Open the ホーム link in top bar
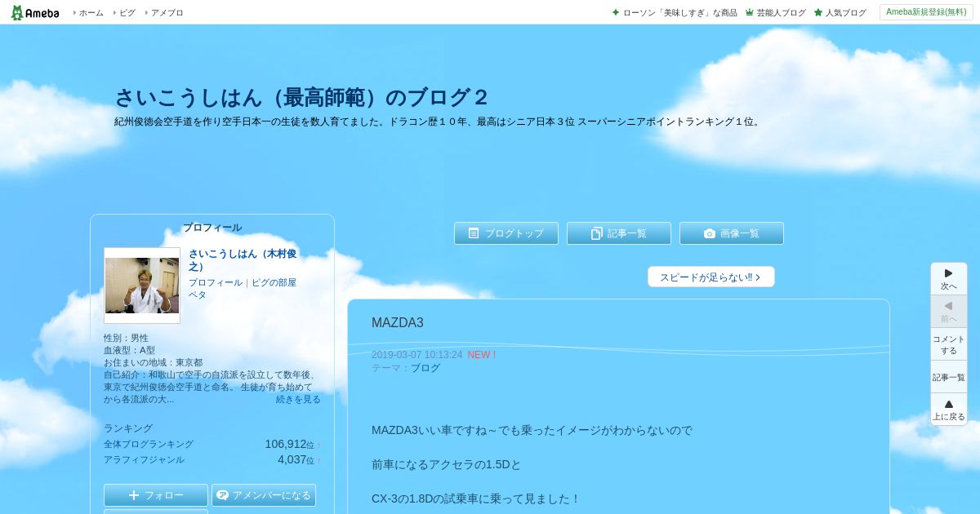The image size is (980, 514). [x=91, y=13]
